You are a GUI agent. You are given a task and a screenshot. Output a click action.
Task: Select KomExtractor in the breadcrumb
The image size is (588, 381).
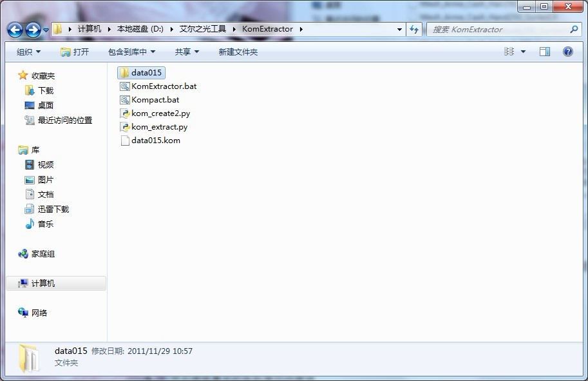[x=267, y=29]
